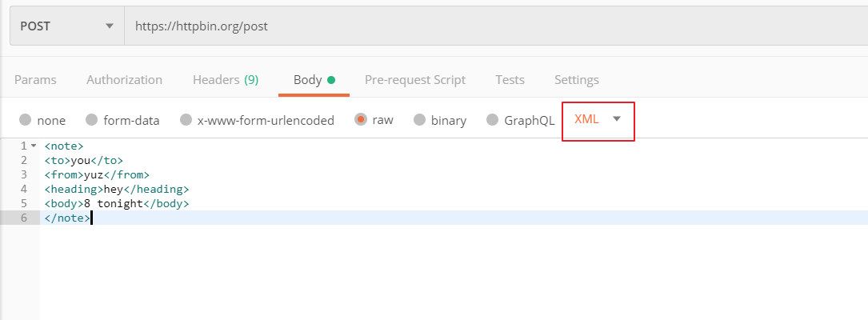
Task: Open the Authorization tab
Action: tap(124, 80)
